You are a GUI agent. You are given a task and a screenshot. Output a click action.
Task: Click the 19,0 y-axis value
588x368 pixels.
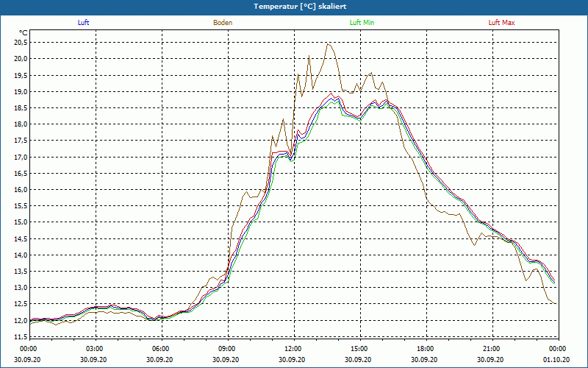click(21, 91)
